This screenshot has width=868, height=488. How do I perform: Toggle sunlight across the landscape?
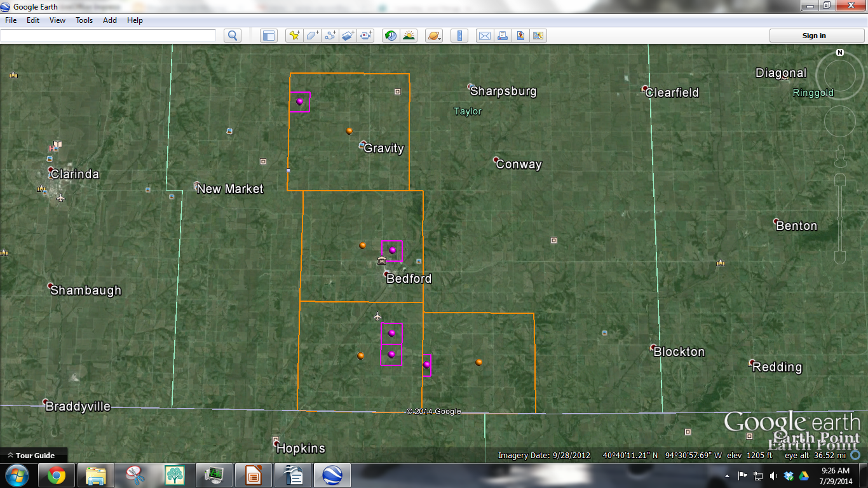(409, 36)
